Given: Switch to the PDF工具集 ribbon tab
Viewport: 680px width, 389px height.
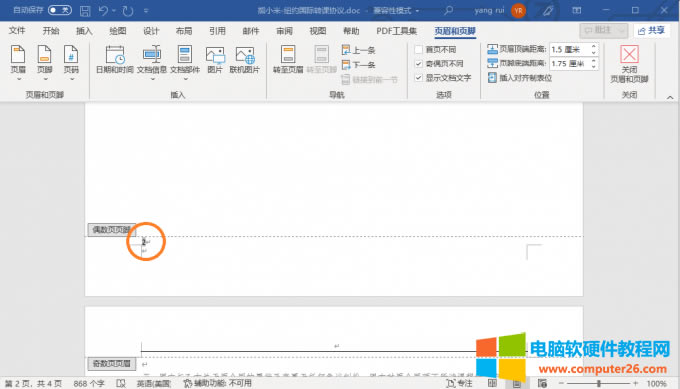Looking at the screenshot, I should [x=396, y=31].
